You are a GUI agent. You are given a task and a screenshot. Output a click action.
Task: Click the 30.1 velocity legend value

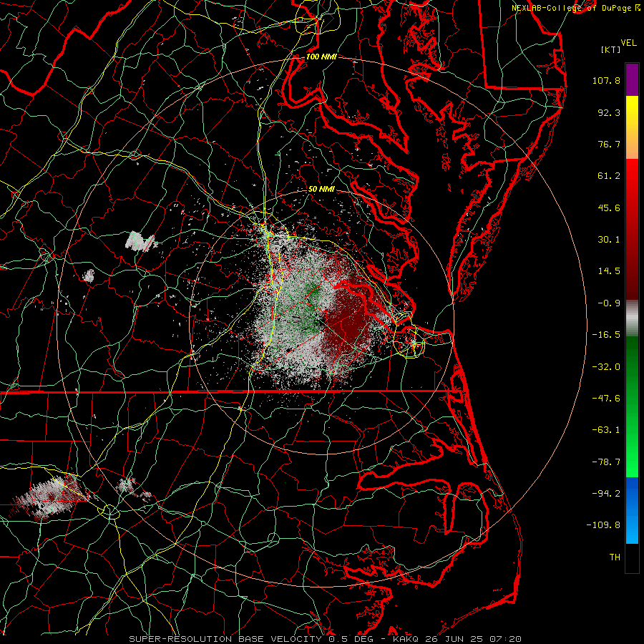609,240
